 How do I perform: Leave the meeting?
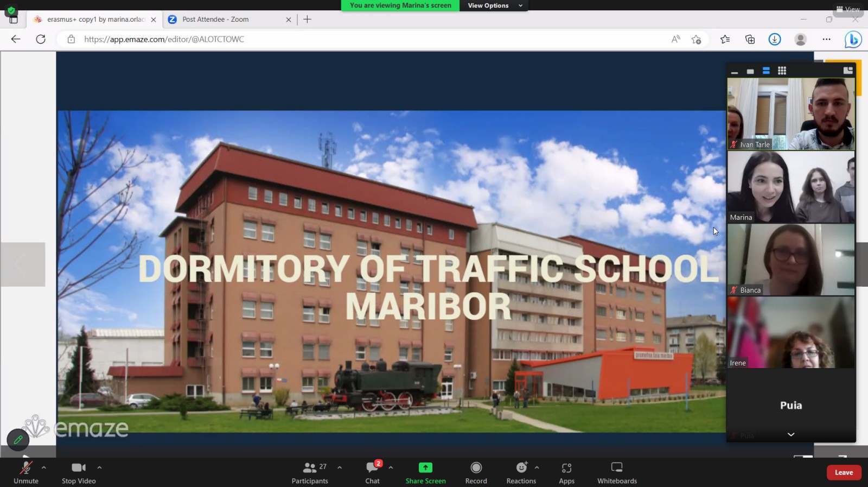(844, 472)
